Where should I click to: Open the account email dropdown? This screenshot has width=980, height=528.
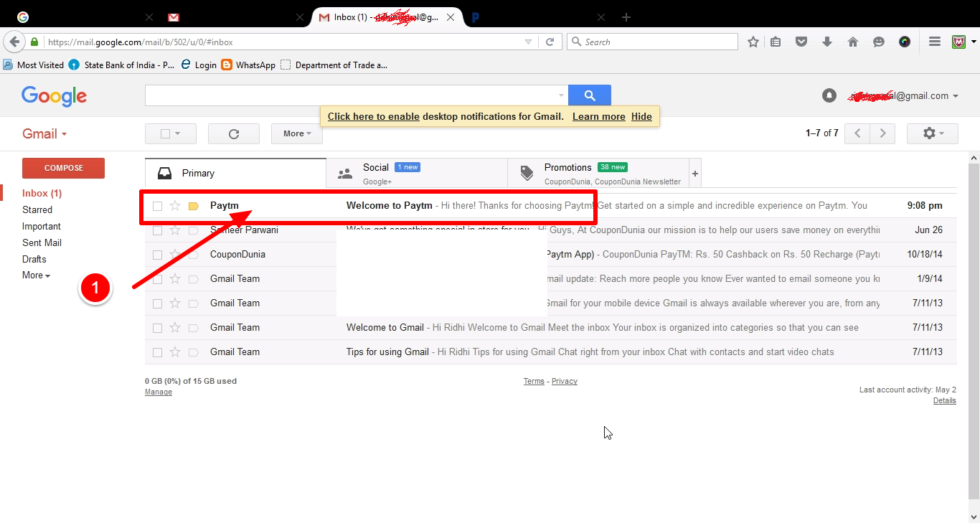point(903,95)
